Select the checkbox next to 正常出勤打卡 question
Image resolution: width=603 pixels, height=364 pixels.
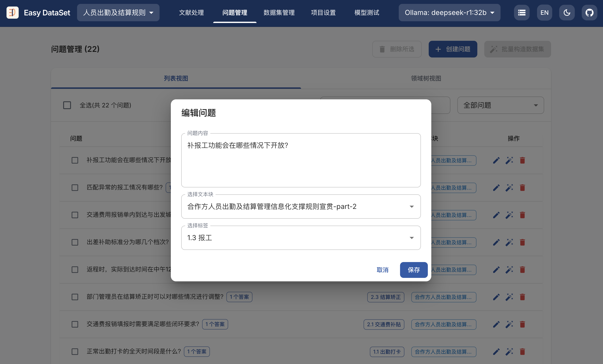click(75, 352)
